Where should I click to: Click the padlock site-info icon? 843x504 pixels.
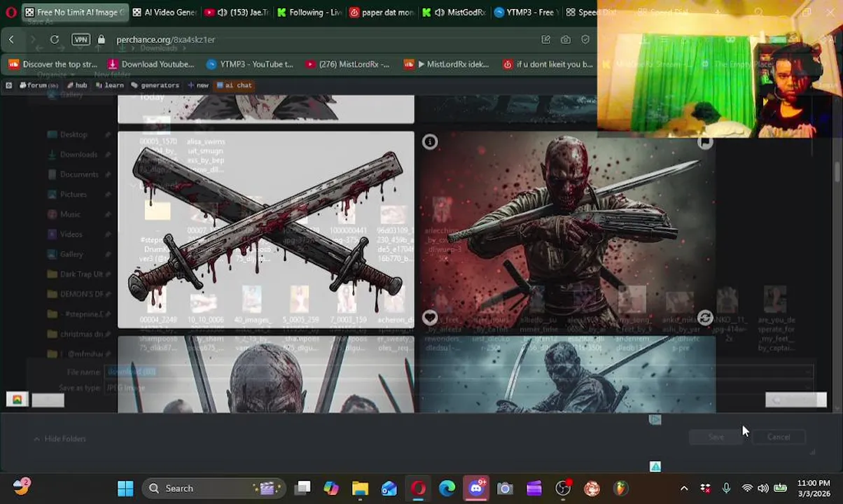(x=102, y=40)
